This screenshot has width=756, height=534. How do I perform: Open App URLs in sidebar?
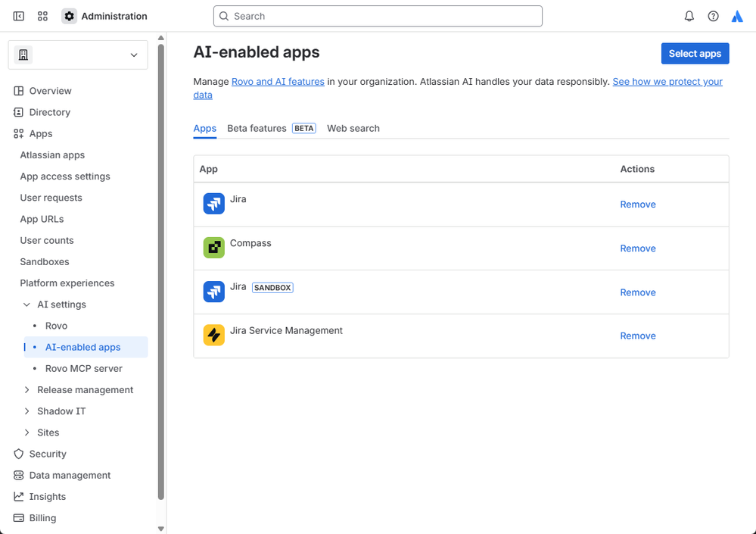click(x=42, y=219)
